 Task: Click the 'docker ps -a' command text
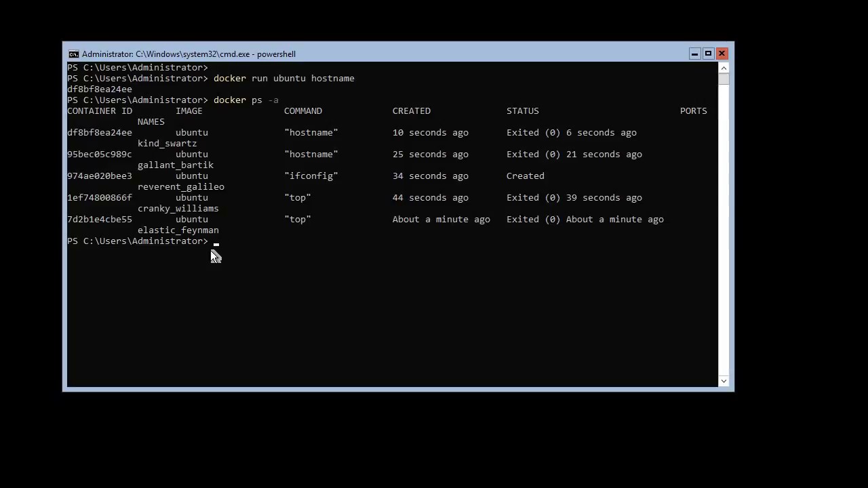[246, 100]
